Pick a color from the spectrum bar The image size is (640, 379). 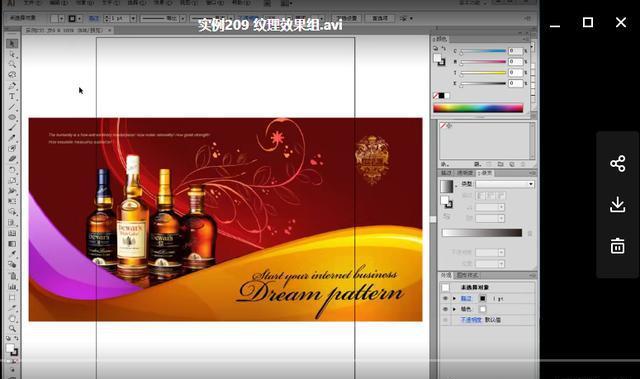coord(478,108)
